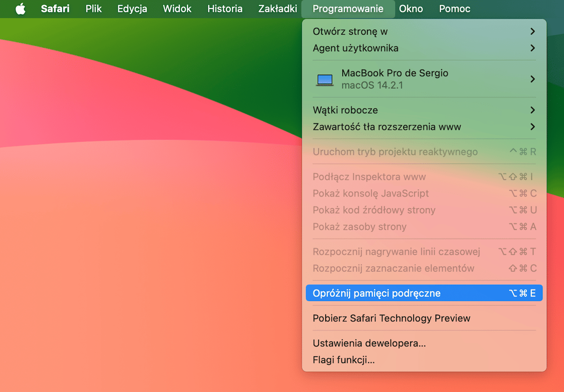The width and height of the screenshot is (564, 392).
Task: Open the Okno menu
Action: click(x=411, y=9)
